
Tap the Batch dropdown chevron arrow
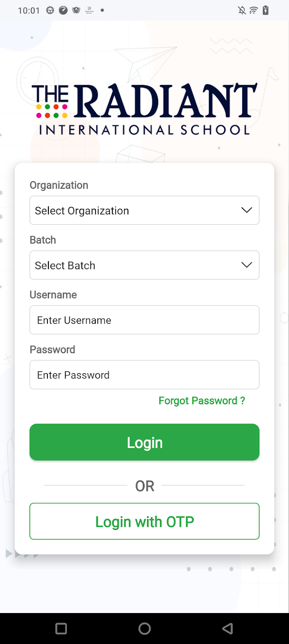click(x=246, y=265)
